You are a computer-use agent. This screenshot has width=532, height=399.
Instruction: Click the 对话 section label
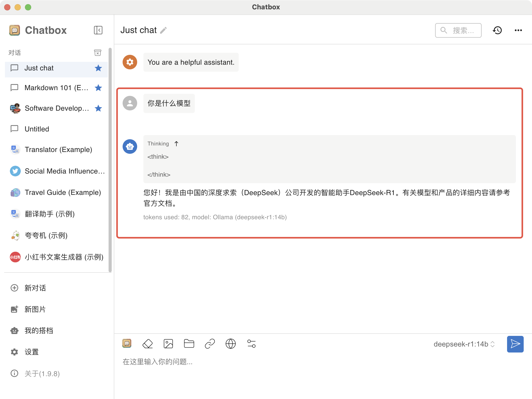pyautogui.click(x=15, y=53)
